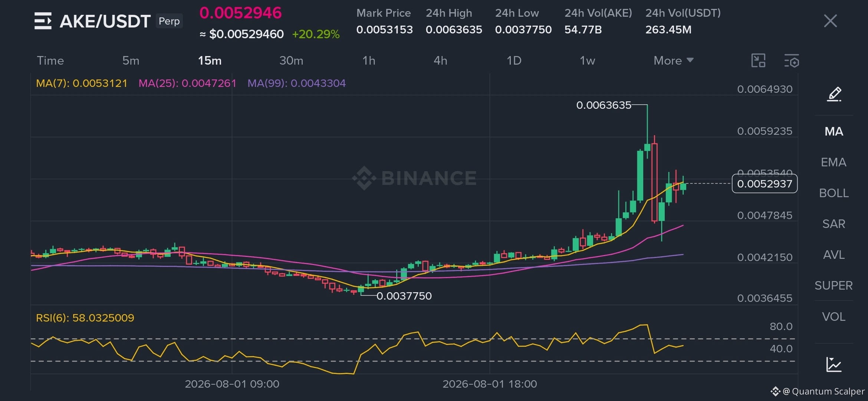This screenshot has width=868, height=401.
Task: Open the drawing pencil tool
Action: coord(834,94)
